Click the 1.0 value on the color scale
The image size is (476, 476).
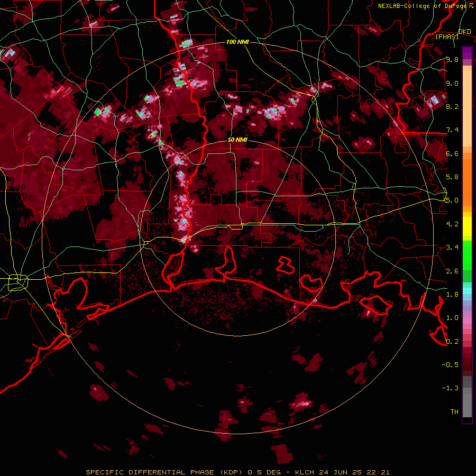452,318
